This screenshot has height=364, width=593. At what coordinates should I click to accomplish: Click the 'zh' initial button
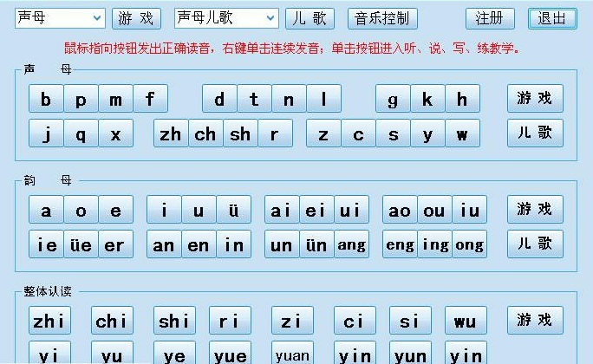tap(171, 133)
